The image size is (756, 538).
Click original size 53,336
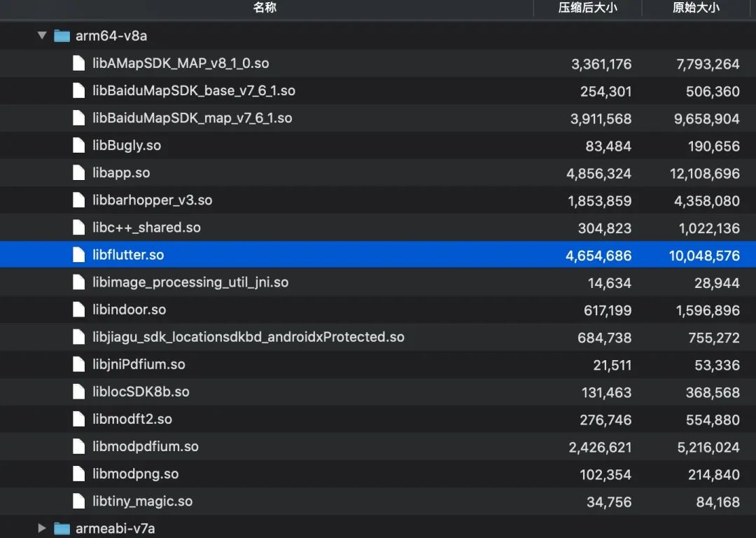pos(717,365)
